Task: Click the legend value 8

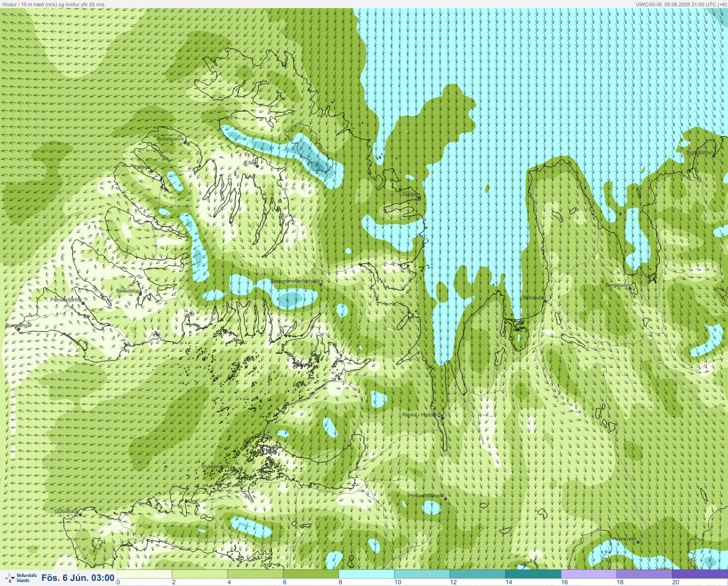Action: pos(341,583)
